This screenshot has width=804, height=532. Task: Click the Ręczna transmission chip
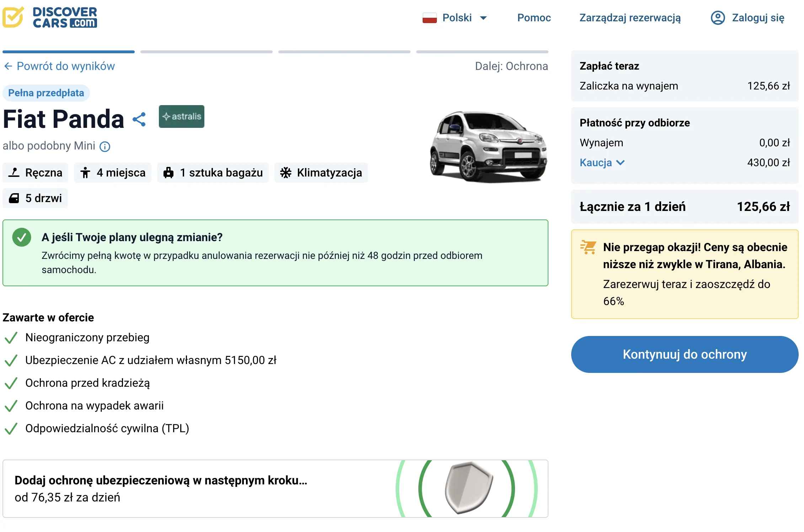(35, 173)
